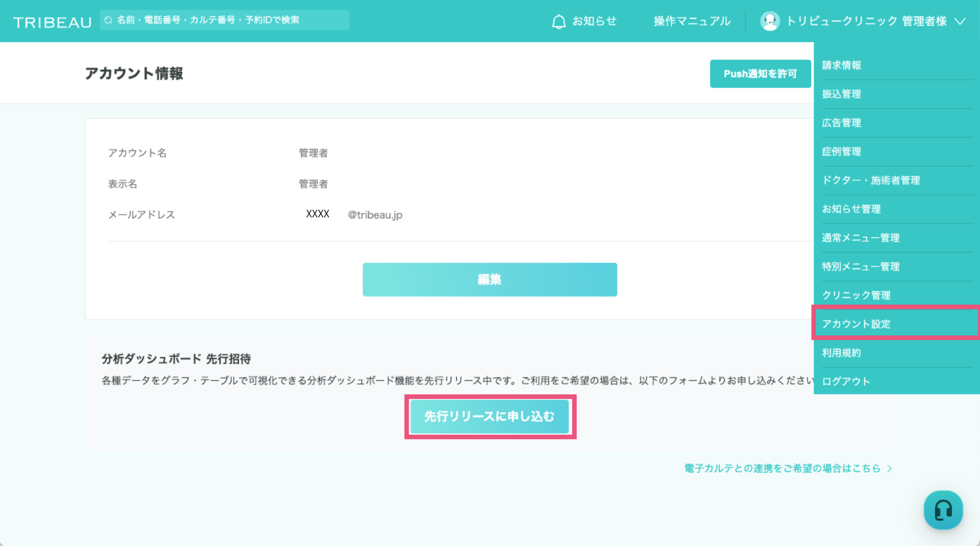Click the TRIBEAU logo
Image resolution: width=980 pixels, height=551 pixels.
point(52,22)
